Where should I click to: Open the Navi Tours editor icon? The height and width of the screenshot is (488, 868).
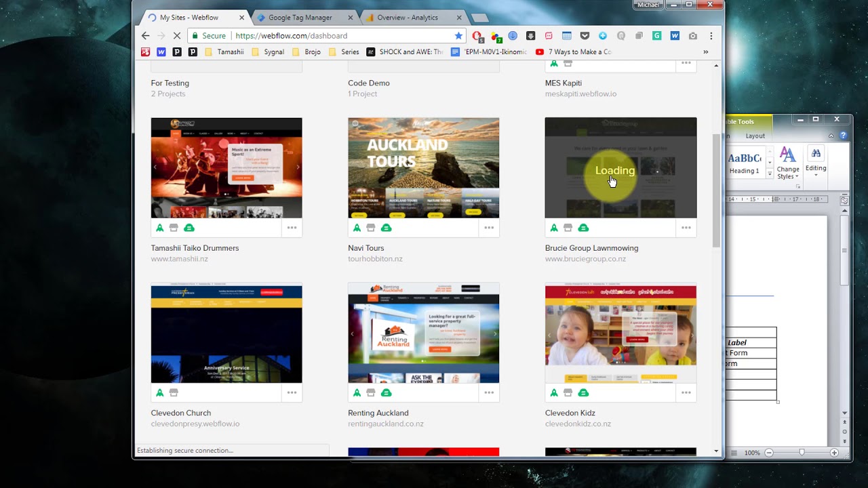(371, 228)
